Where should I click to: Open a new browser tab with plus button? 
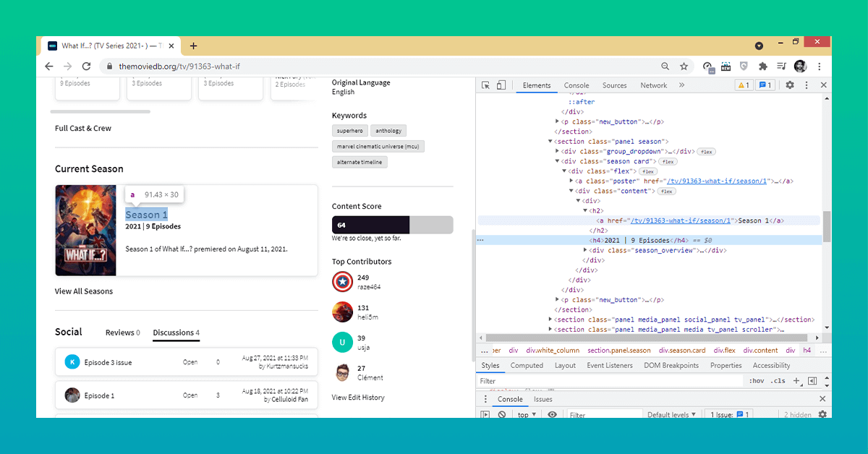[x=193, y=46]
